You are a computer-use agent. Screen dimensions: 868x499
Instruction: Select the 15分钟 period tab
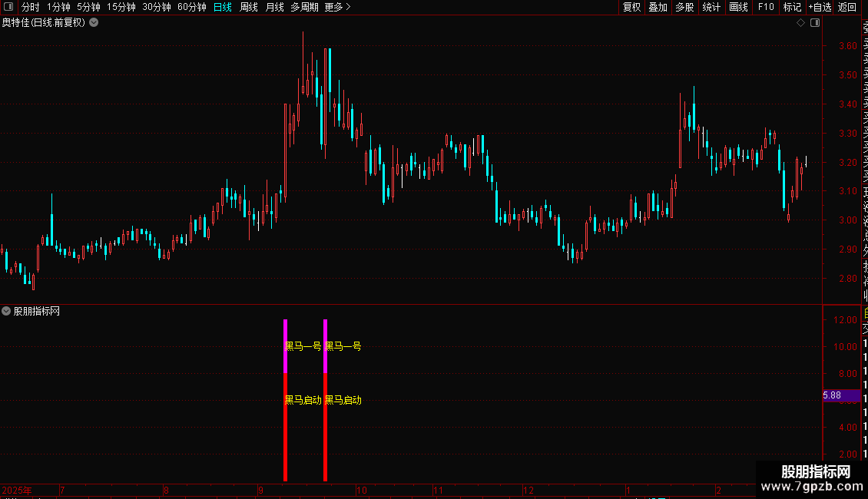(121, 7)
